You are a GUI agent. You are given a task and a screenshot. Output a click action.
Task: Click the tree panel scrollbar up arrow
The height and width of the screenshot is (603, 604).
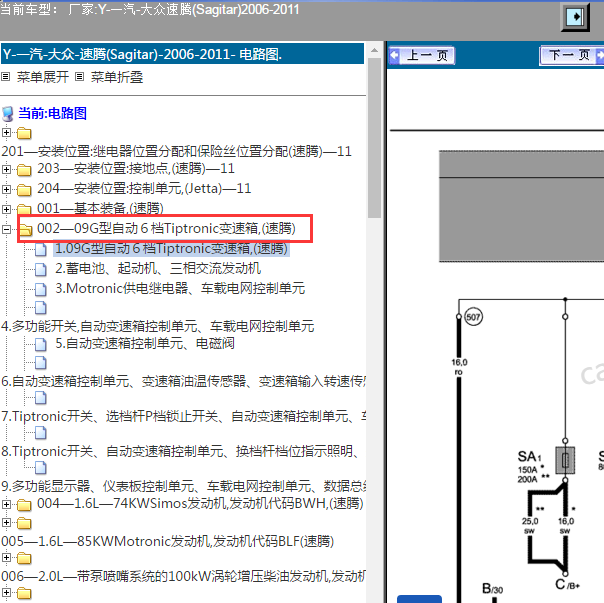374,50
